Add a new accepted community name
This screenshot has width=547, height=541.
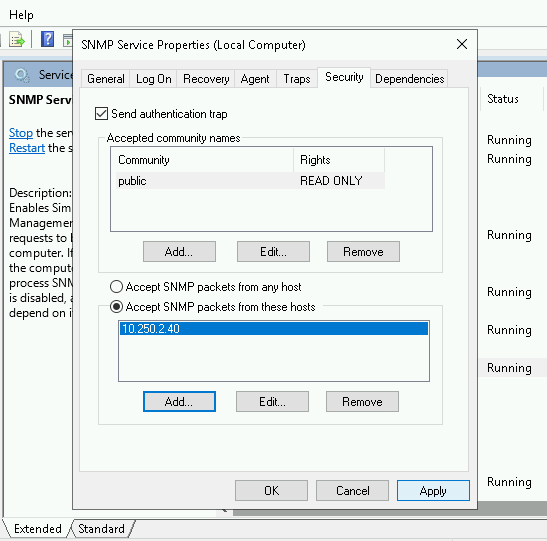pos(179,251)
